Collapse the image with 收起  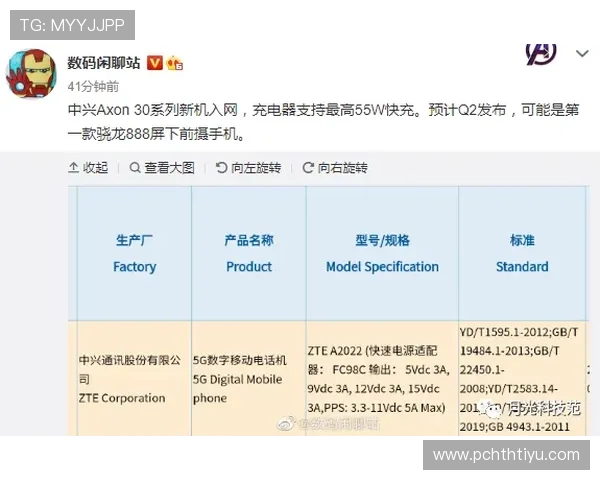coord(88,168)
